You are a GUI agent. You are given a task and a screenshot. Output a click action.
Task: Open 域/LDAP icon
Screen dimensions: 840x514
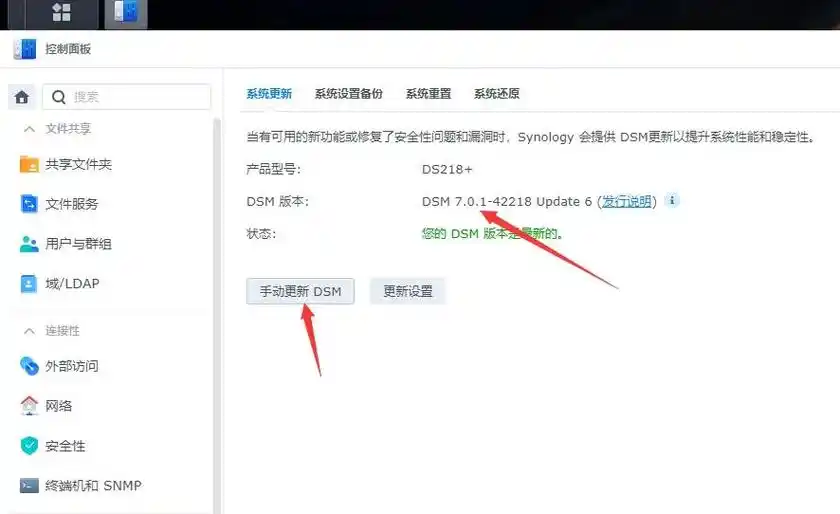[x=29, y=284]
